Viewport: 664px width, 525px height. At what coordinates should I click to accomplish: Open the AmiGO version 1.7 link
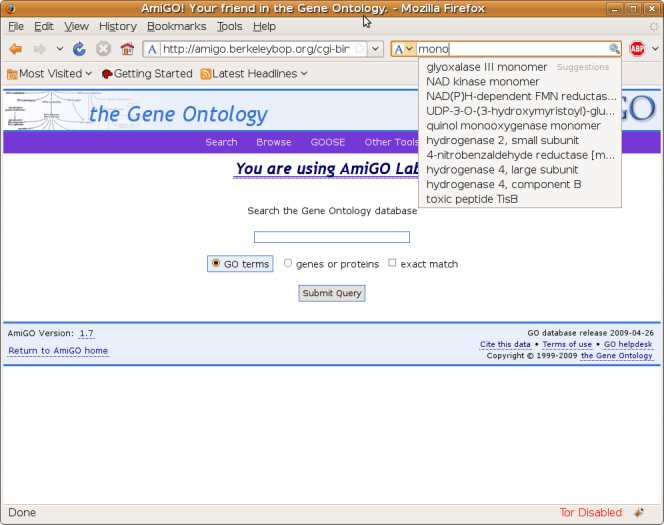[x=86, y=334]
